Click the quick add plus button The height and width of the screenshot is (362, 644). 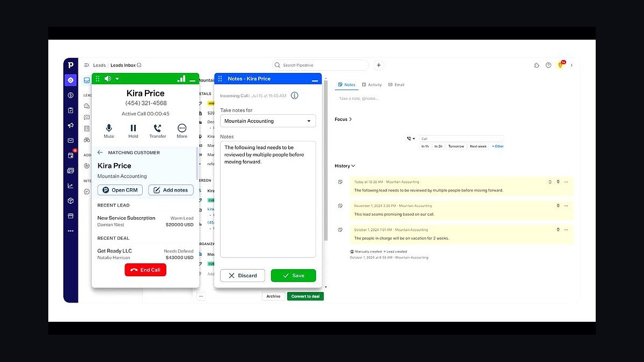pos(378,65)
